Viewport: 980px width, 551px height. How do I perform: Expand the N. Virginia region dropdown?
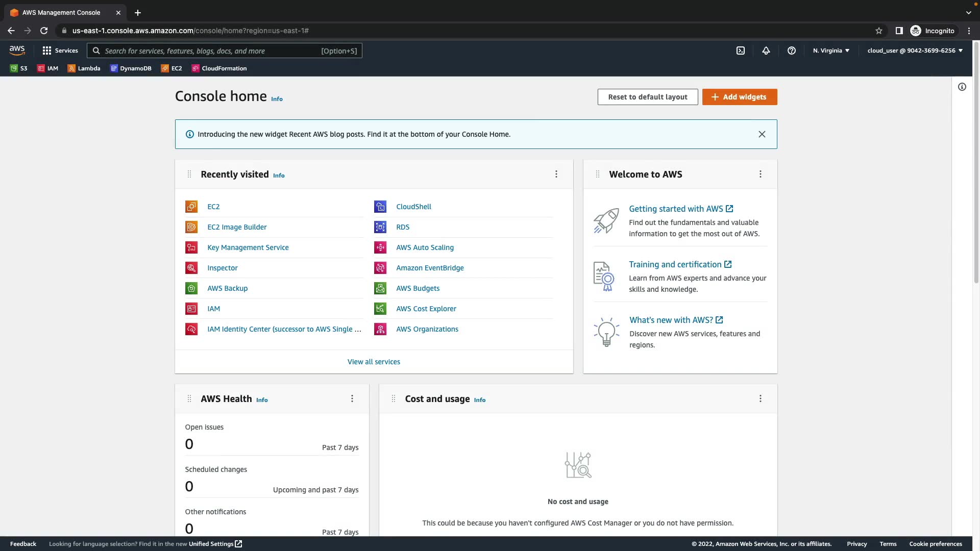831,51
